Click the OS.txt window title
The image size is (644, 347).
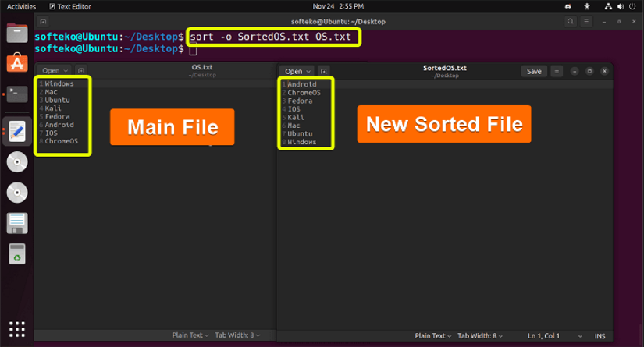tap(202, 67)
